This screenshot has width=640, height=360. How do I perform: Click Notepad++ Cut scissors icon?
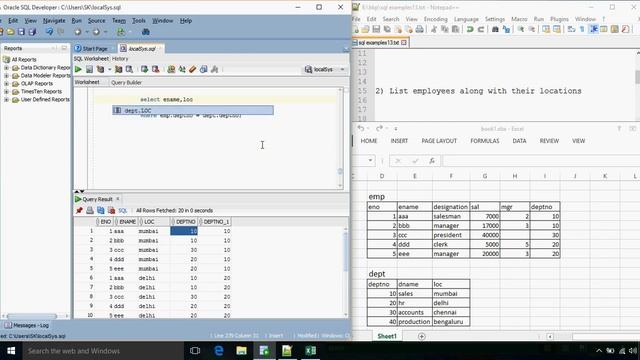click(434, 29)
